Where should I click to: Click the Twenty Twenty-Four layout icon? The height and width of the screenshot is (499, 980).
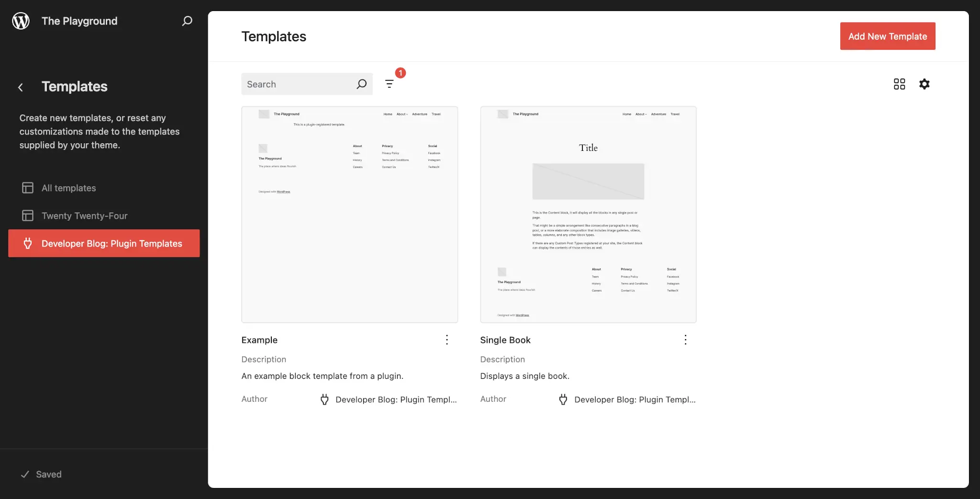[x=28, y=215]
